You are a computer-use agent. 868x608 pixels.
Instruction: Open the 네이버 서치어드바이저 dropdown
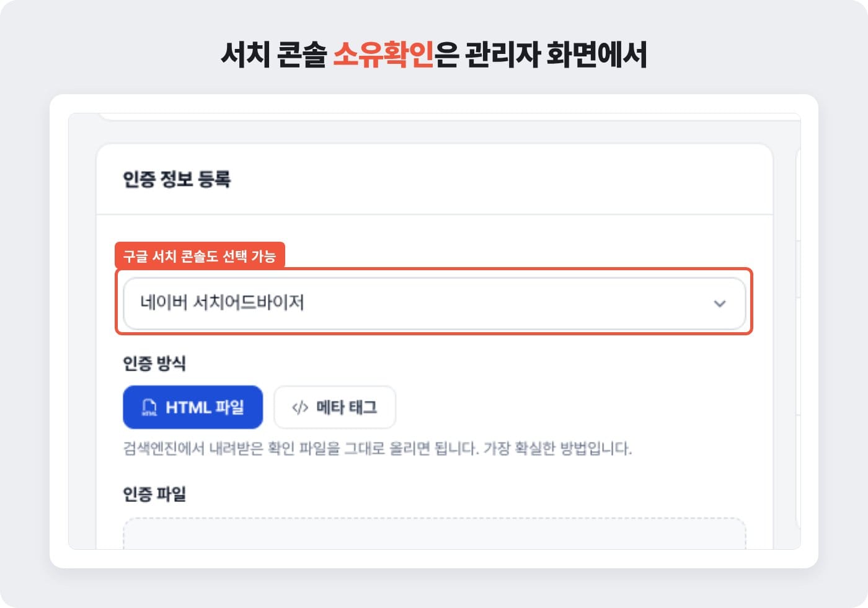[x=434, y=303]
